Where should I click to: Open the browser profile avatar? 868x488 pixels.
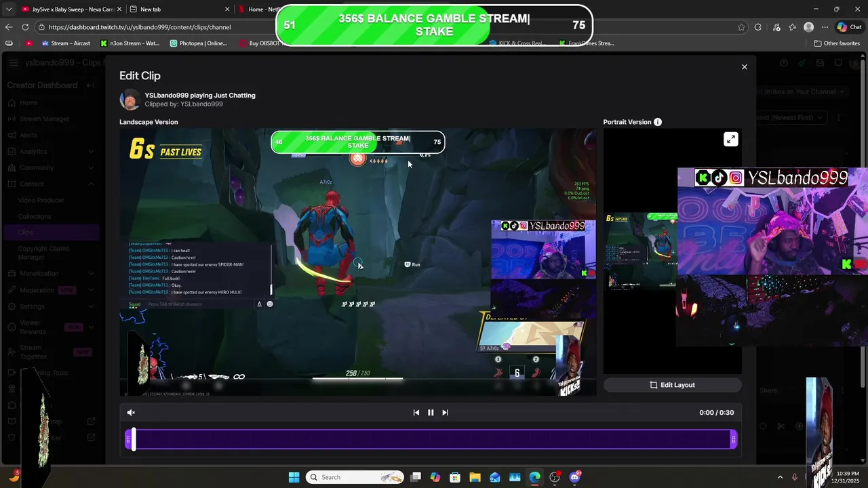pyautogui.click(x=808, y=27)
